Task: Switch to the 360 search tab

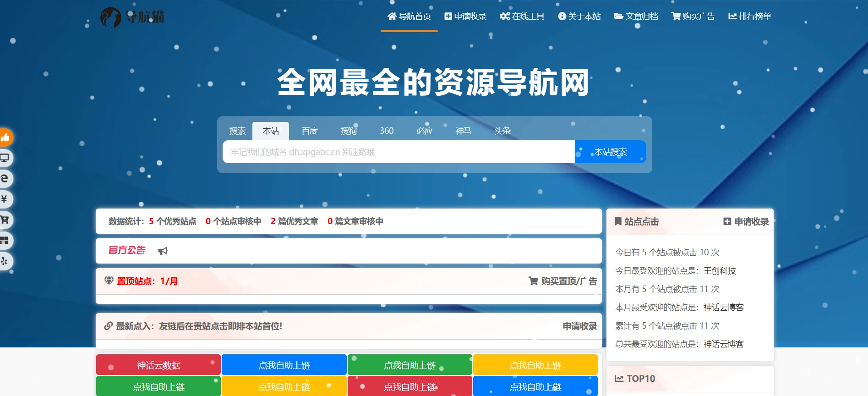Action: pos(387,131)
